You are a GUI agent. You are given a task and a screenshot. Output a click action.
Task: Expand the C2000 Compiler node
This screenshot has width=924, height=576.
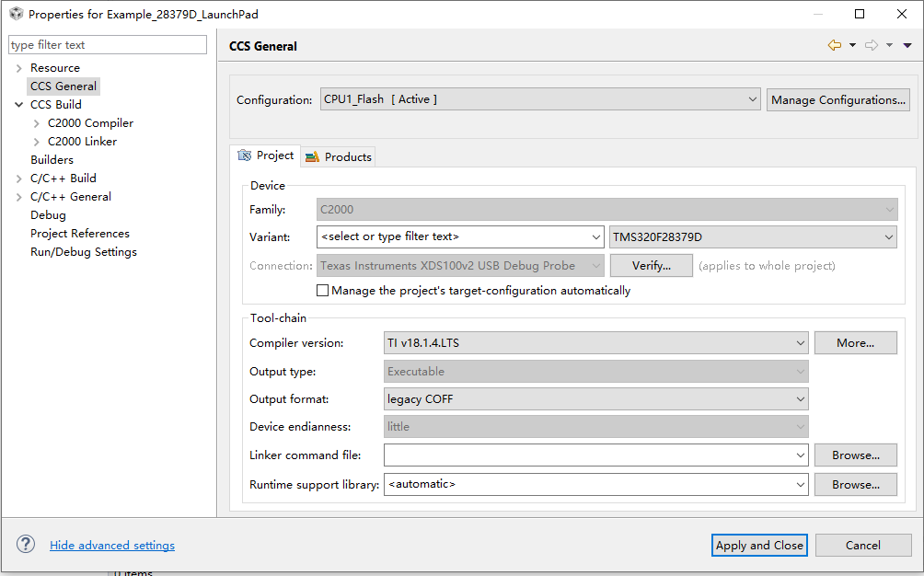37,123
